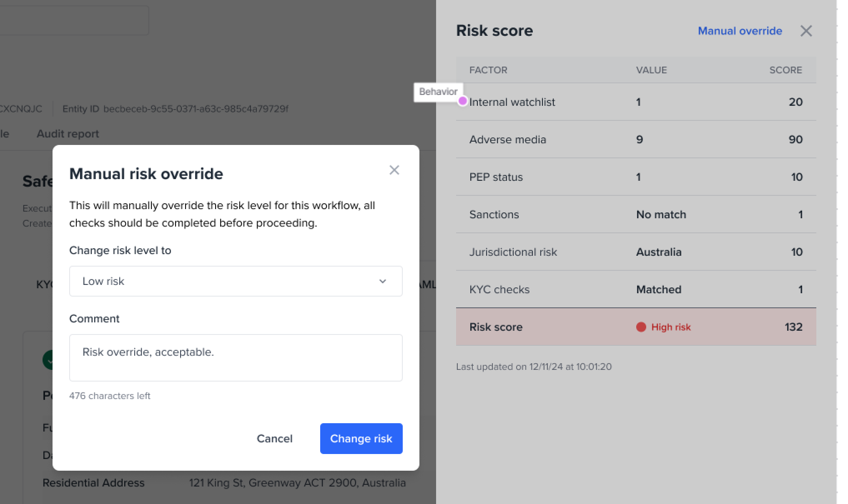This screenshot has height=504, width=848.
Task: Click the PEP status row
Action: [636, 177]
